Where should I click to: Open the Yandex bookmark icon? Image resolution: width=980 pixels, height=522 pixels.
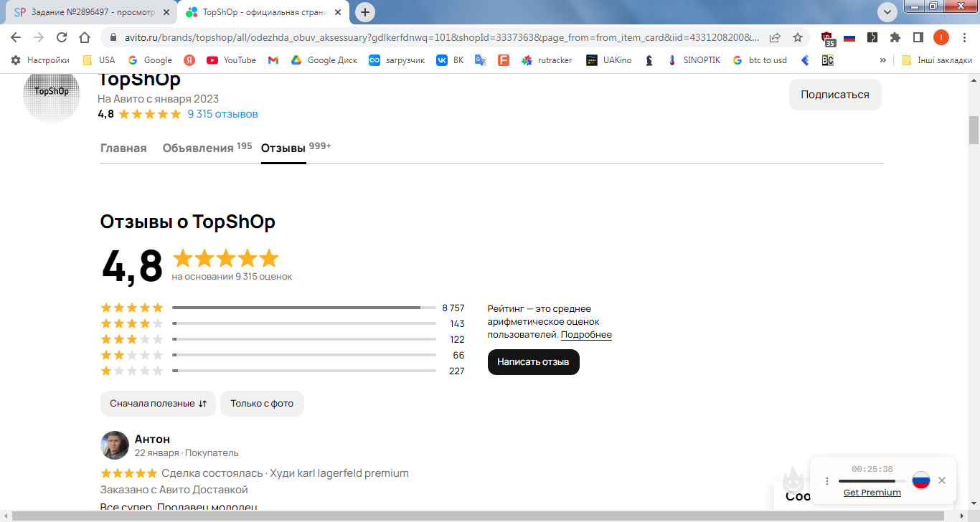coord(189,60)
